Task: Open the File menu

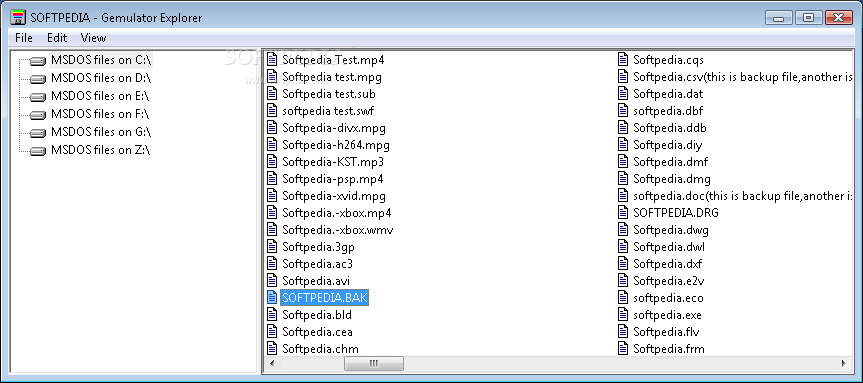Action: 24,38
